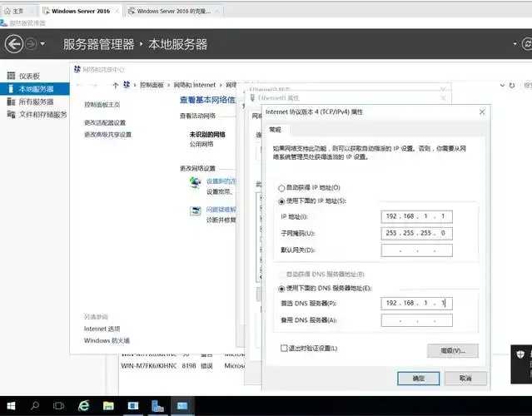Open the navigation history dropdown arrow

tap(42, 44)
